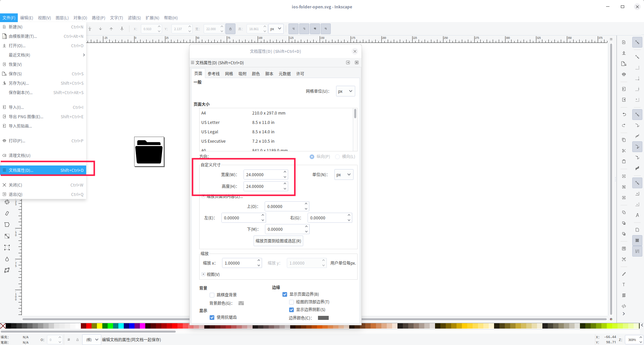
Task: Increase the 宽度(W) value with up arrow
Action: 285,172
